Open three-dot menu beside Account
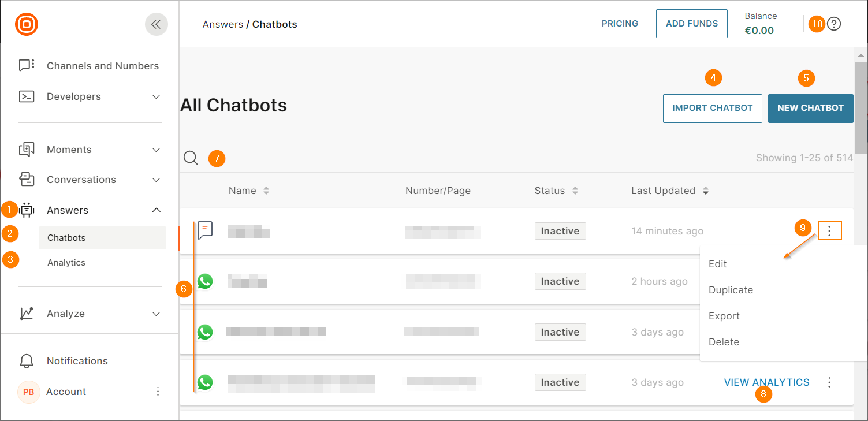 point(158,392)
